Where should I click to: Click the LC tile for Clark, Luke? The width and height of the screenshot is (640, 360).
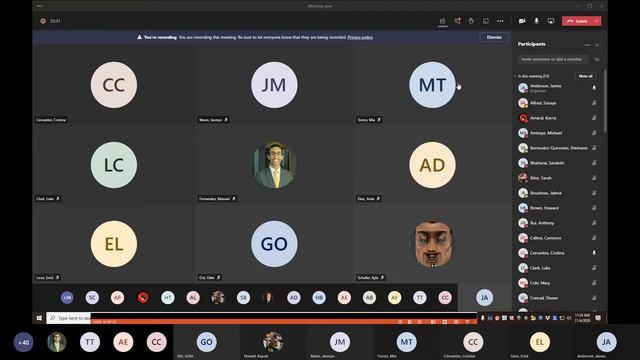pyautogui.click(x=113, y=164)
